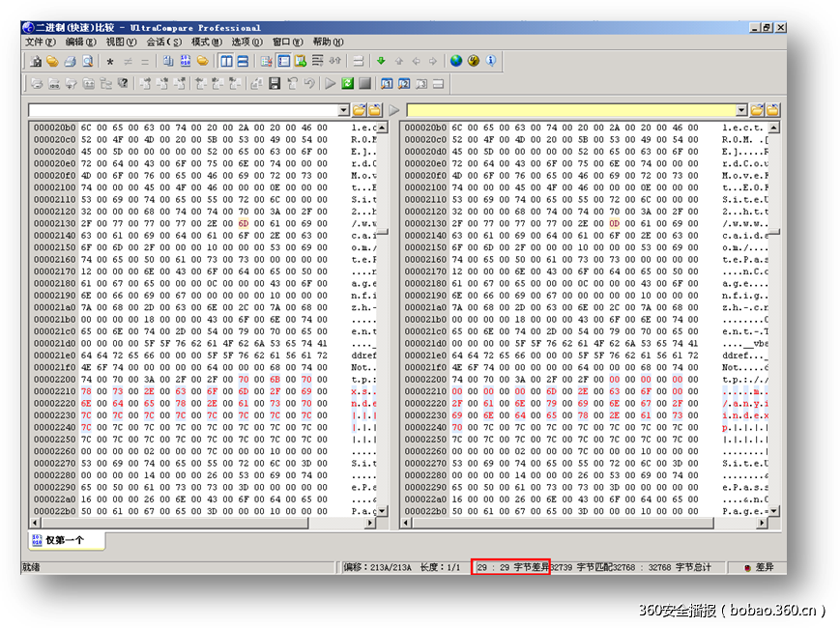The image size is (840, 628).
Task: Open the 文件(F) menu
Action: click(40, 43)
